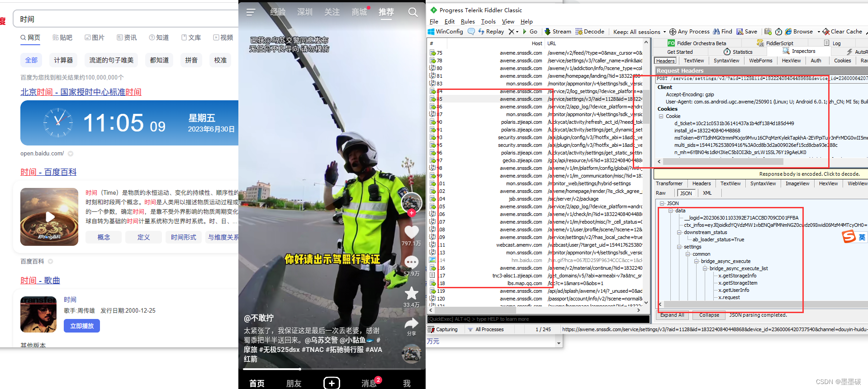The height and width of the screenshot is (389, 868).
Task: Toggle Decode mode in Fiddler toolbar
Action: tap(590, 32)
